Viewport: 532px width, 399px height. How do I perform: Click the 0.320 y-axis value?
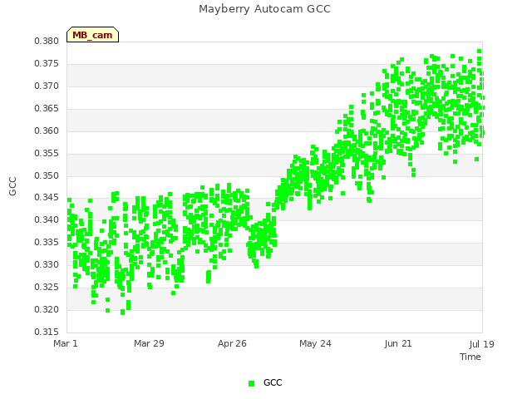(47, 309)
